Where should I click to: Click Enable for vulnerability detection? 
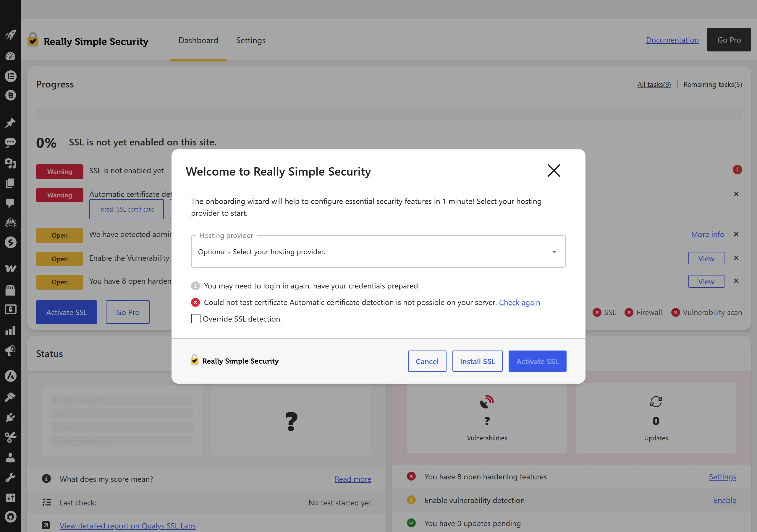725,500
